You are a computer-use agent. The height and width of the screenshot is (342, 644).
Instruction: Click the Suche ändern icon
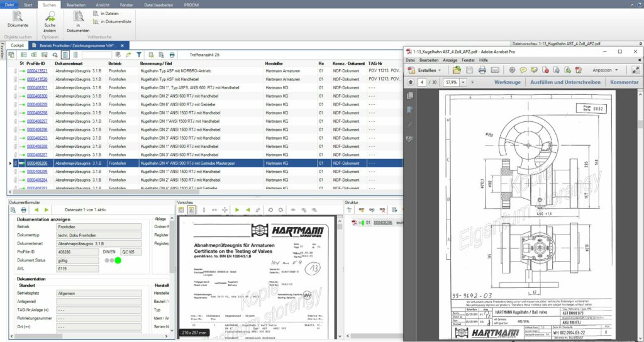coord(50,16)
